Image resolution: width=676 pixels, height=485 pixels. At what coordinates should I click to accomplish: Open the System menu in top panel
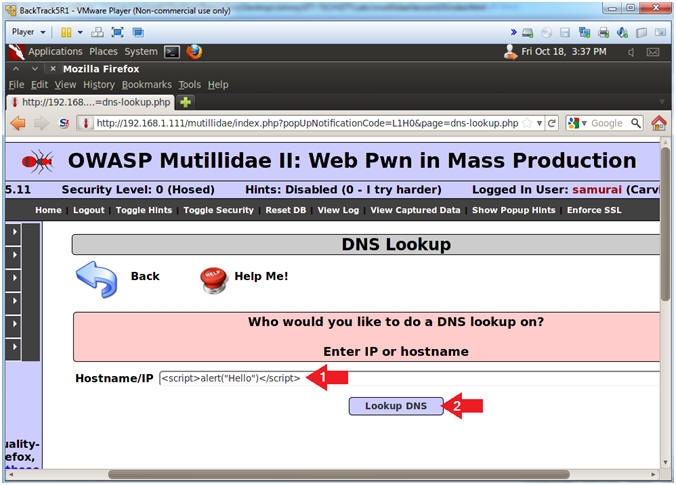141,52
